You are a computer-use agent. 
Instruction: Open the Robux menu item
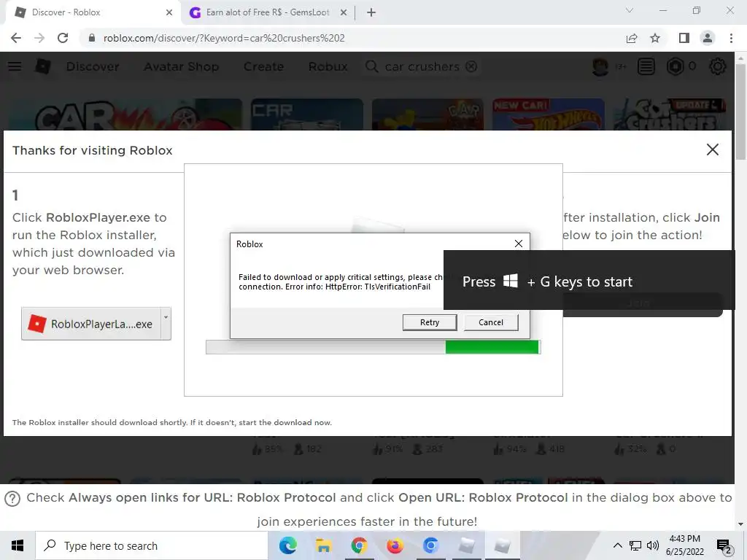click(x=328, y=66)
